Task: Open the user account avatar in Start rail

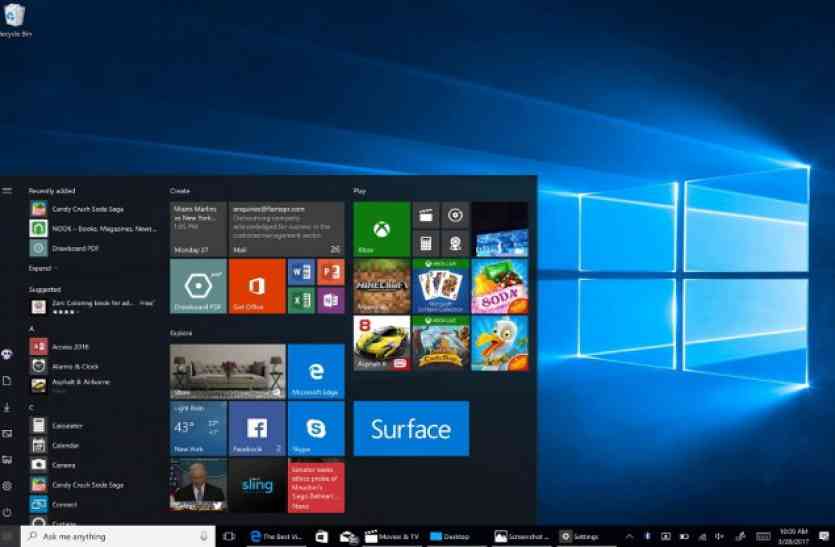Action: pyautogui.click(x=7, y=354)
